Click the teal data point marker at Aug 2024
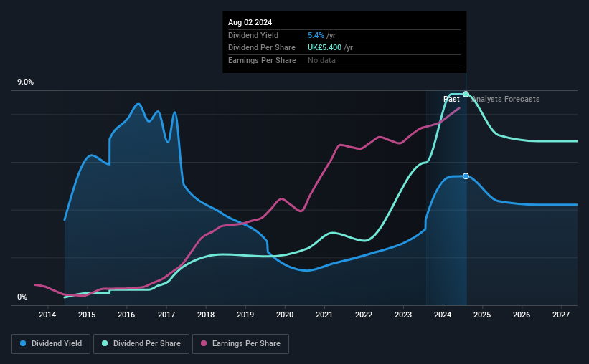589x364 pixels. click(x=466, y=94)
